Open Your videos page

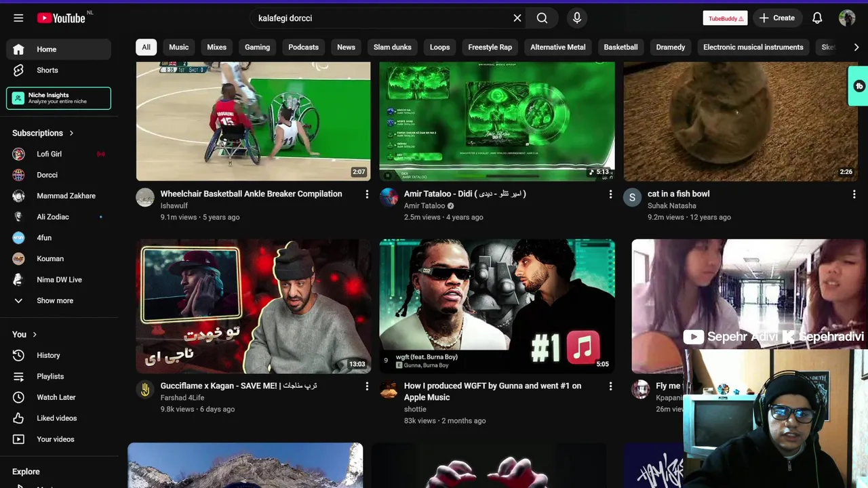point(59,439)
